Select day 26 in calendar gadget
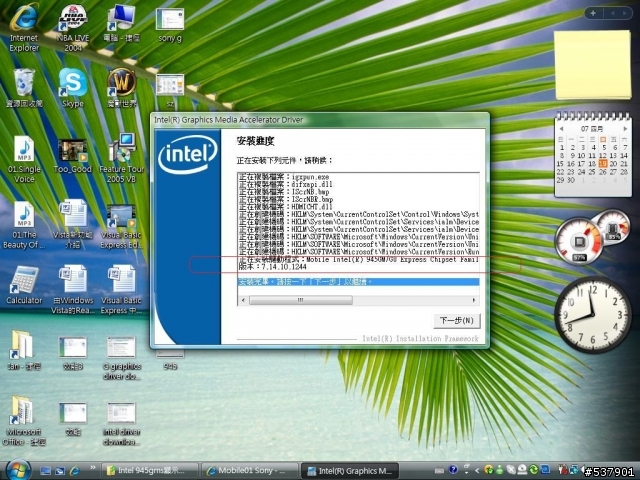The height and width of the screenshot is (480, 640). [602, 172]
